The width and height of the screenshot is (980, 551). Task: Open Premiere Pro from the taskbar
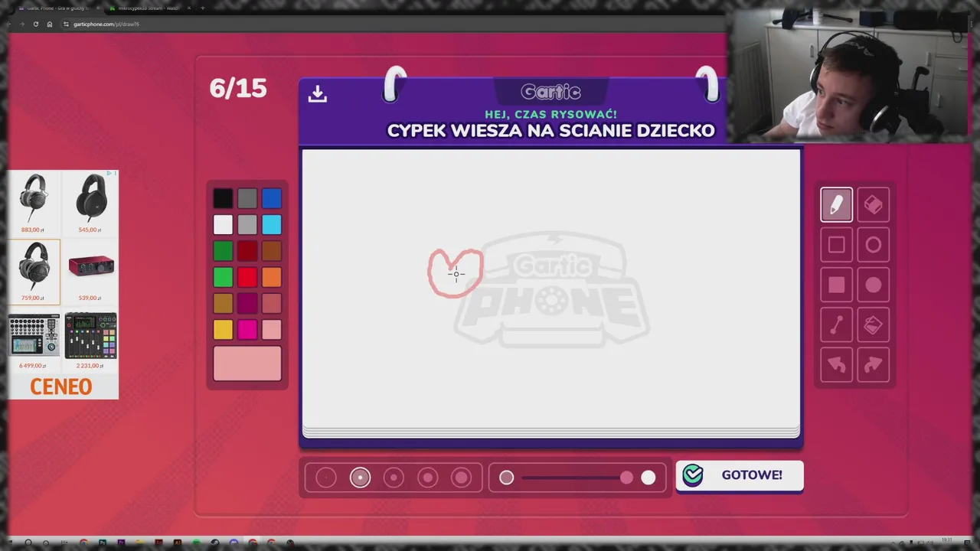click(121, 543)
